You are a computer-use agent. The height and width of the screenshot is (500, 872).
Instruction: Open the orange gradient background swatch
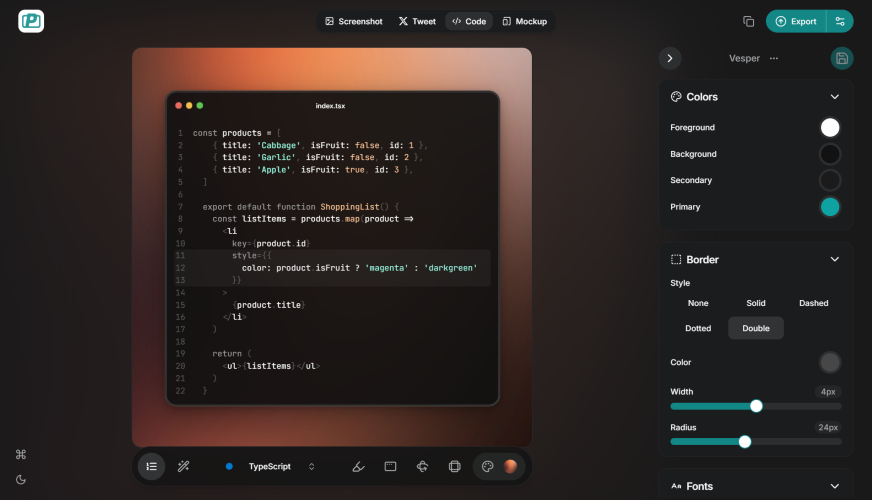point(510,467)
